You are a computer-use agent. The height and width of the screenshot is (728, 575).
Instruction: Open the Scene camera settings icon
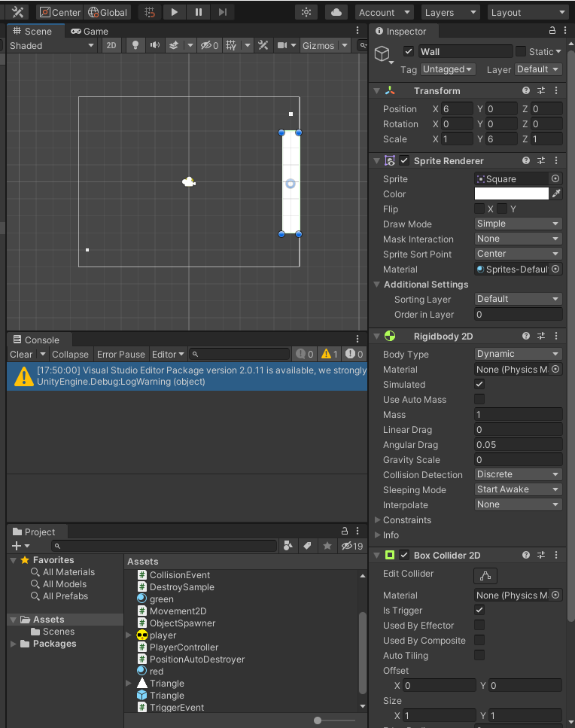point(282,45)
